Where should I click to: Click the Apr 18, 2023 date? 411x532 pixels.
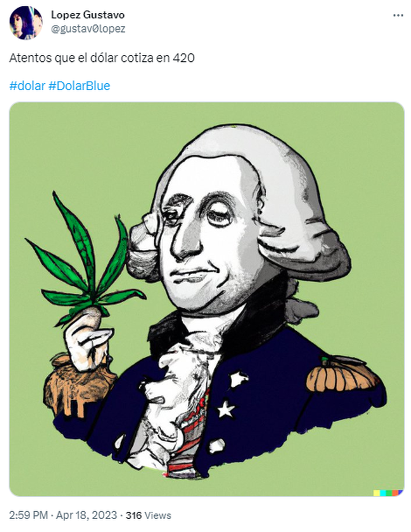click(x=86, y=515)
